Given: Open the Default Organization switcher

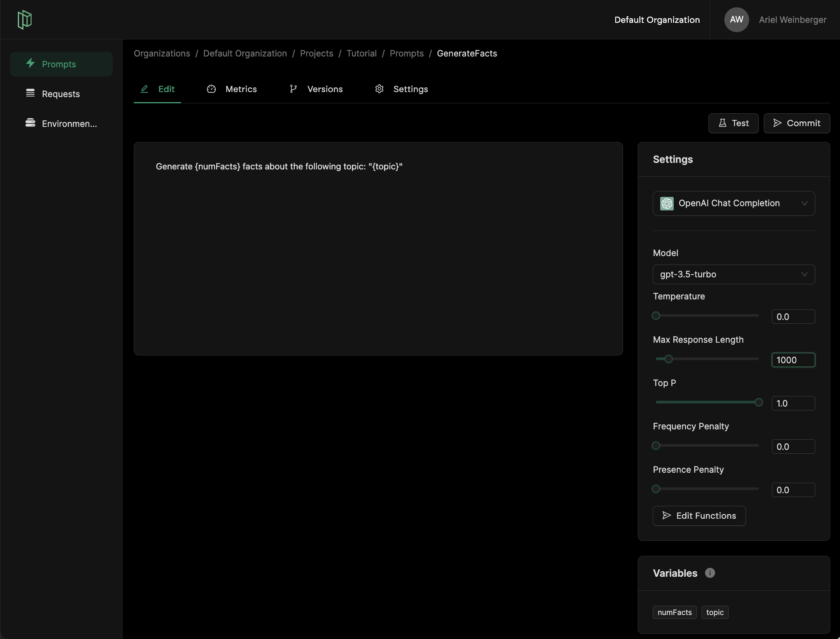Looking at the screenshot, I should coord(657,20).
